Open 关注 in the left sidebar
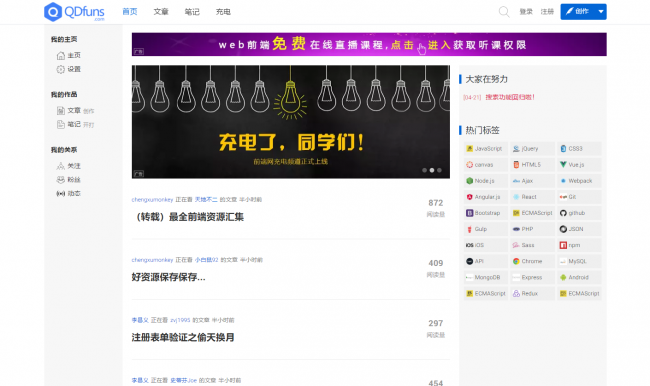 [69, 166]
